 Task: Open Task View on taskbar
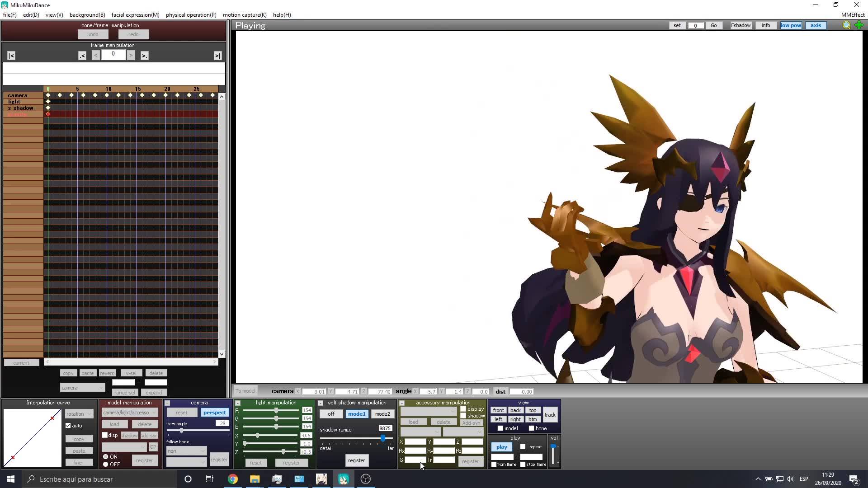point(210,479)
